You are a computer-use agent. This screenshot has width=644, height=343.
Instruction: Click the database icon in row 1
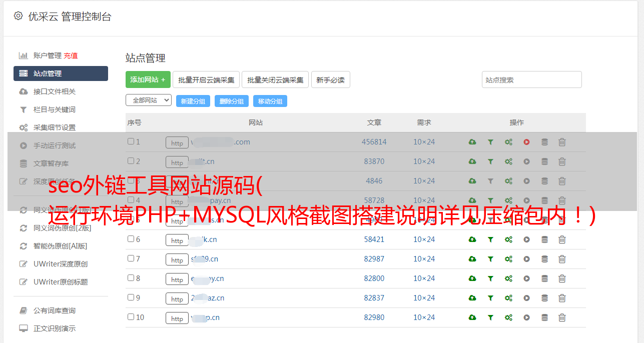[x=544, y=142]
